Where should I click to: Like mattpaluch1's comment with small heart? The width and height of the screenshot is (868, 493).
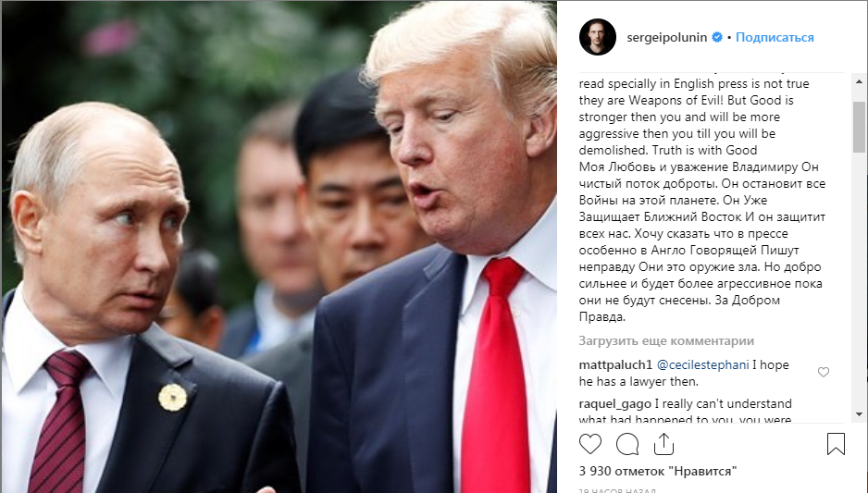824,373
